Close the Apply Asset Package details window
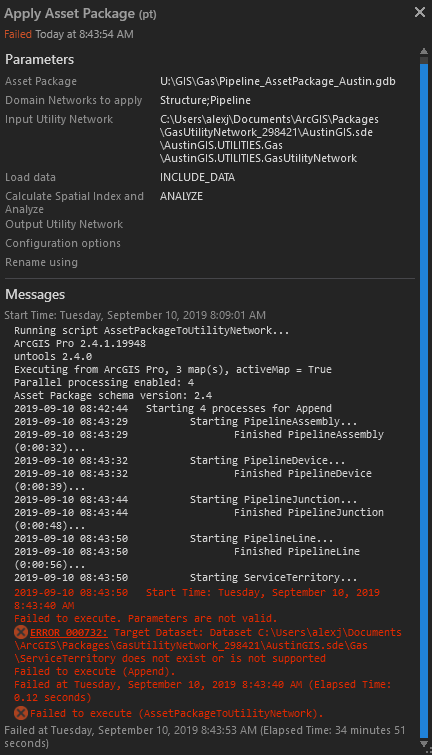The height and width of the screenshot is (755, 432). click(x=419, y=13)
